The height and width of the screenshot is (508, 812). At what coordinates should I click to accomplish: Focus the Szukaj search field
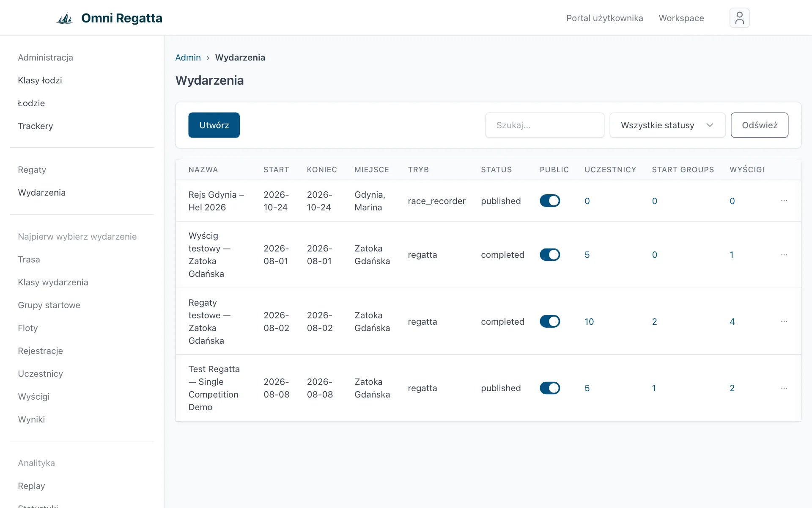(x=545, y=125)
